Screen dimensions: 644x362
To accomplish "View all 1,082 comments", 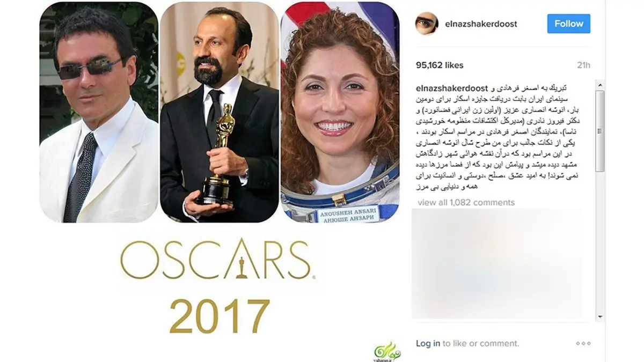I will click(x=466, y=202).
